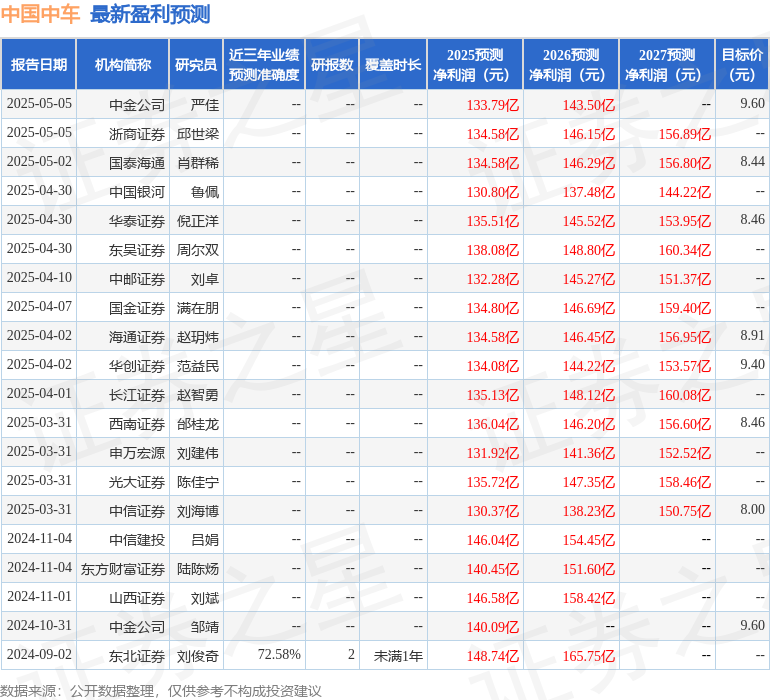Select institution 国金证券
This screenshot has width=770, height=700.
tap(137, 308)
